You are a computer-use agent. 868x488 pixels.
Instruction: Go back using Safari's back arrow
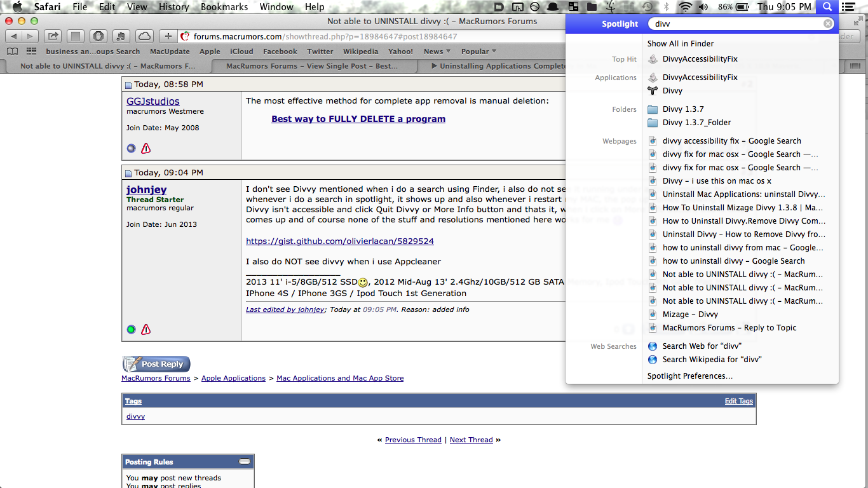(x=14, y=36)
